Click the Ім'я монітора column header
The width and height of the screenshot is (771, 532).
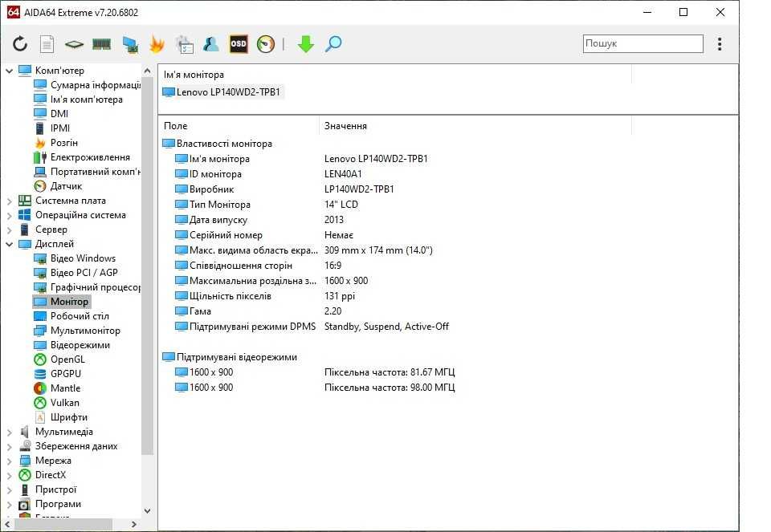point(194,75)
